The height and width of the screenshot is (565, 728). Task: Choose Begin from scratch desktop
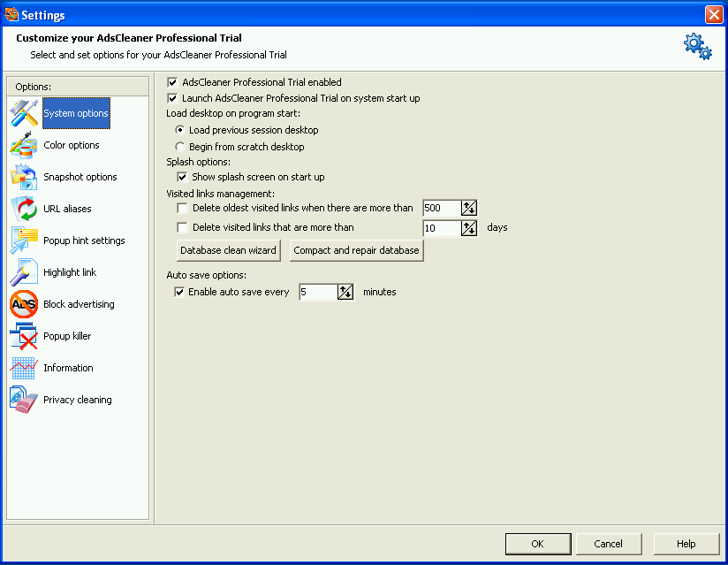click(x=179, y=147)
